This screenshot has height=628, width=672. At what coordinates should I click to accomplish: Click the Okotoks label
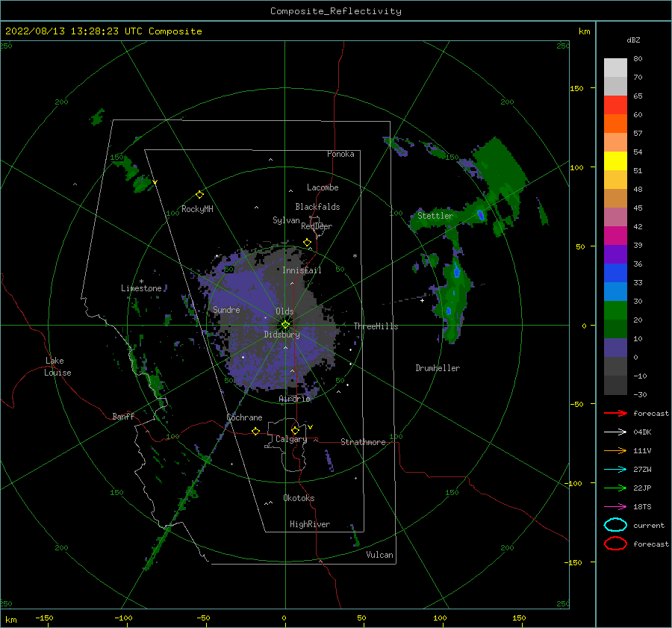(299, 498)
